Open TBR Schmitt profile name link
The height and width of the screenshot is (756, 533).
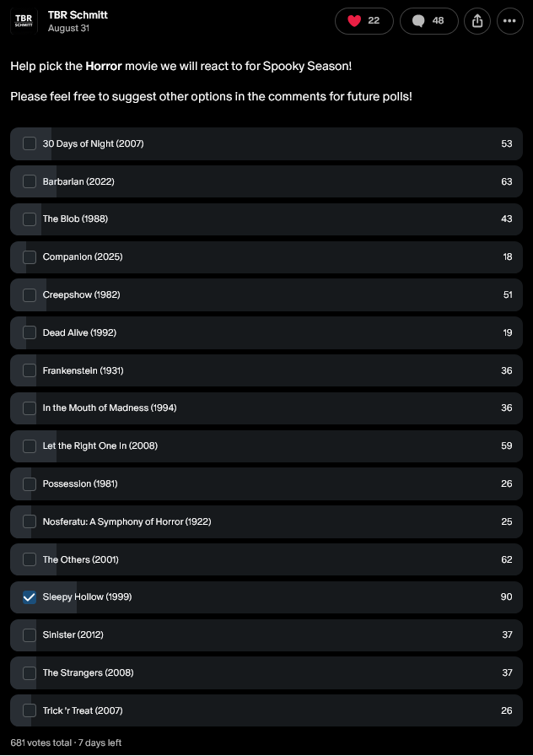click(x=78, y=15)
